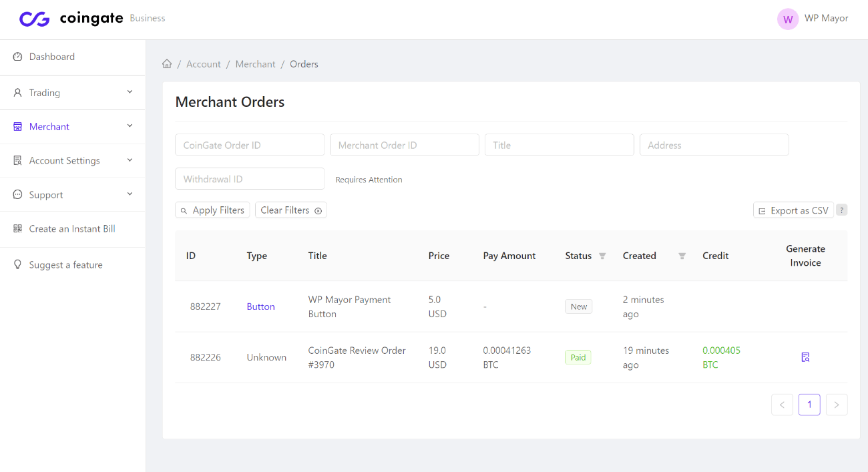Image resolution: width=868 pixels, height=472 pixels.
Task: Open the Button type link
Action: pyautogui.click(x=260, y=306)
